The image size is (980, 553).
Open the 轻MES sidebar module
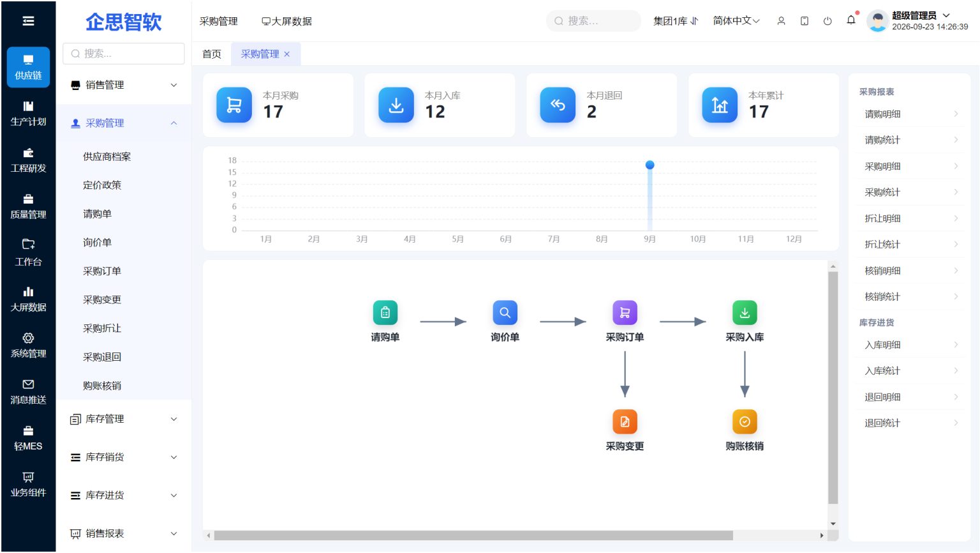[x=28, y=439]
